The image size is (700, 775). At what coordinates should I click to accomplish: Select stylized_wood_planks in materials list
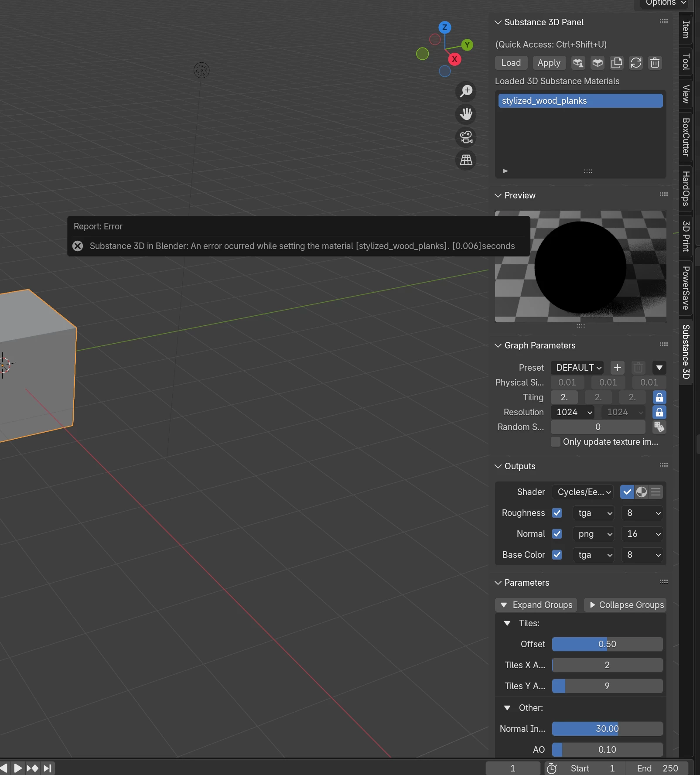pos(580,101)
